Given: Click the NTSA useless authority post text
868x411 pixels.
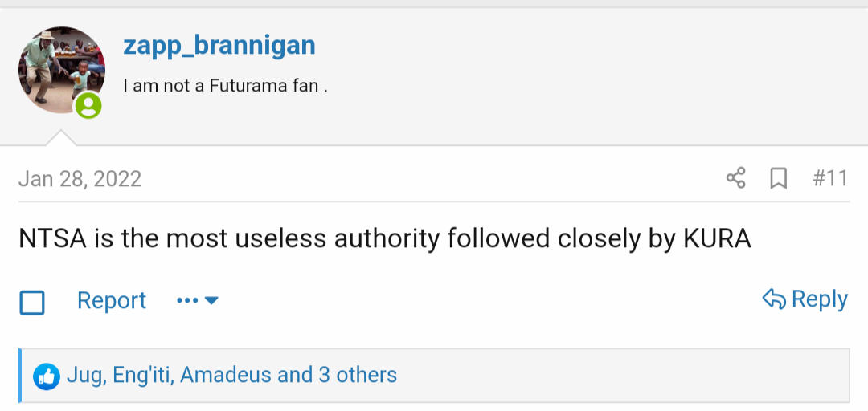Looking at the screenshot, I should point(385,238).
